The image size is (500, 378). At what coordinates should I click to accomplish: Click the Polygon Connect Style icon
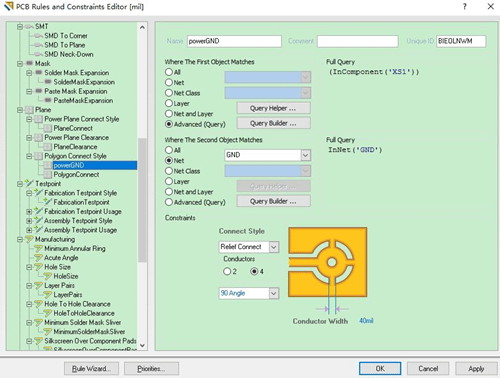click(x=39, y=156)
